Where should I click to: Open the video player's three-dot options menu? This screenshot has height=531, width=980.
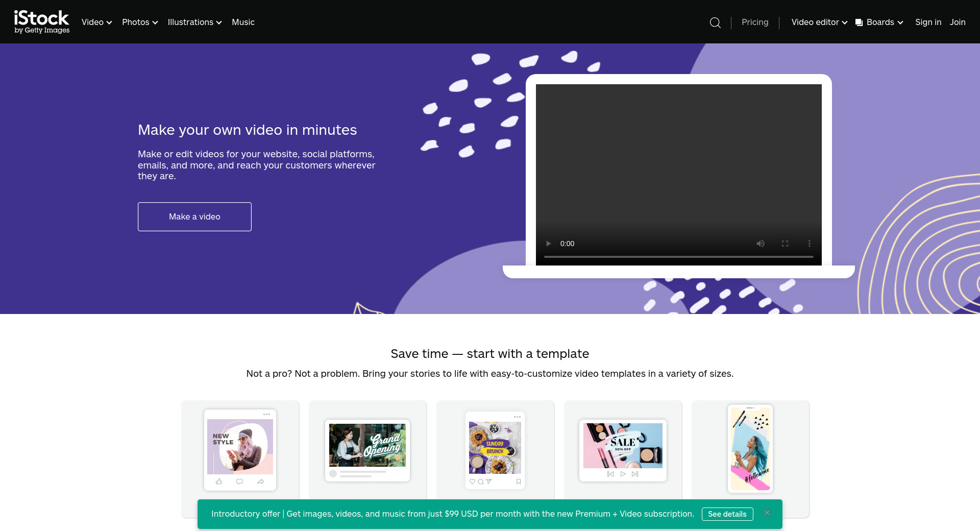[x=810, y=244]
